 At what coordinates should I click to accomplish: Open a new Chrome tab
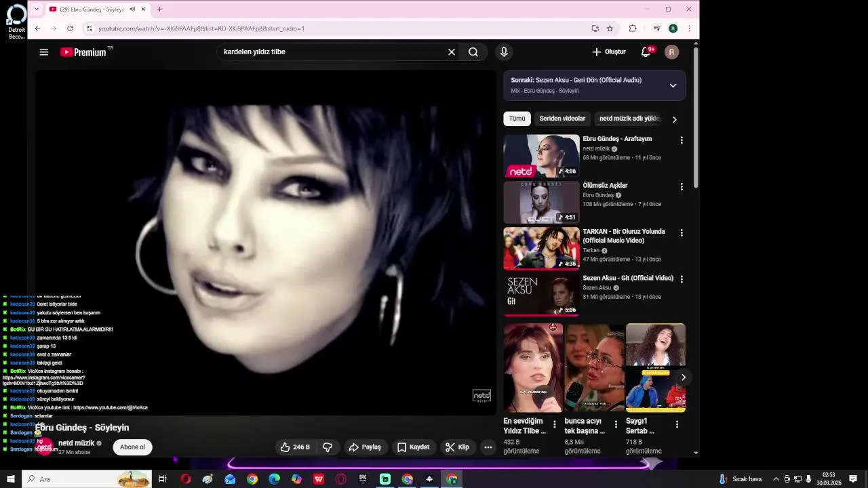[x=159, y=9]
